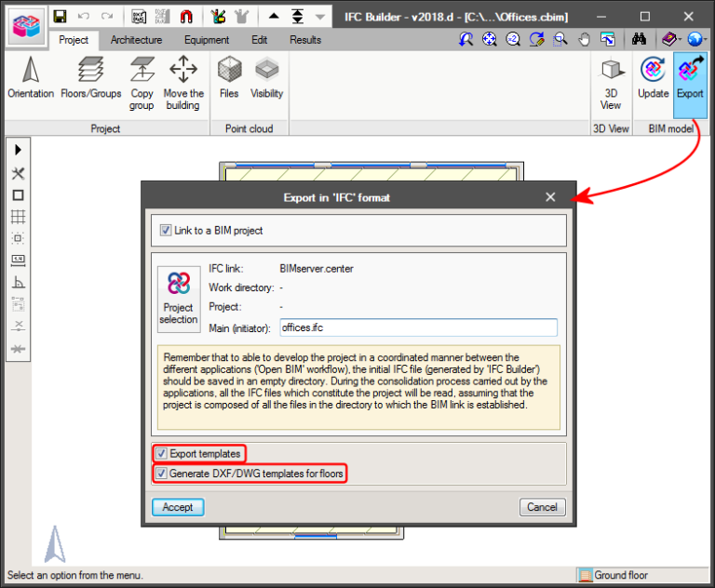Click the Undo arrow icon
This screenshot has width=715, height=588.
tap(84, 17)
